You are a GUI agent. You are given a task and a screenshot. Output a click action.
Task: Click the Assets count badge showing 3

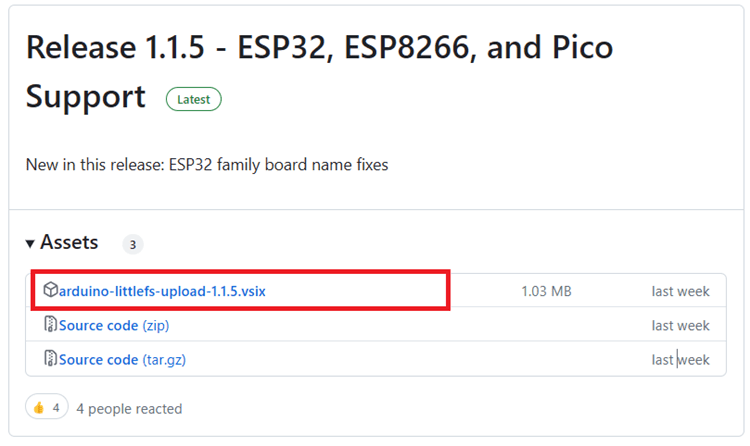click(x=133, y=244)
